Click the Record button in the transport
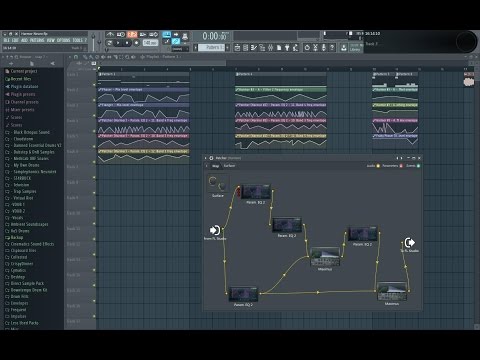 click(136, 43)
